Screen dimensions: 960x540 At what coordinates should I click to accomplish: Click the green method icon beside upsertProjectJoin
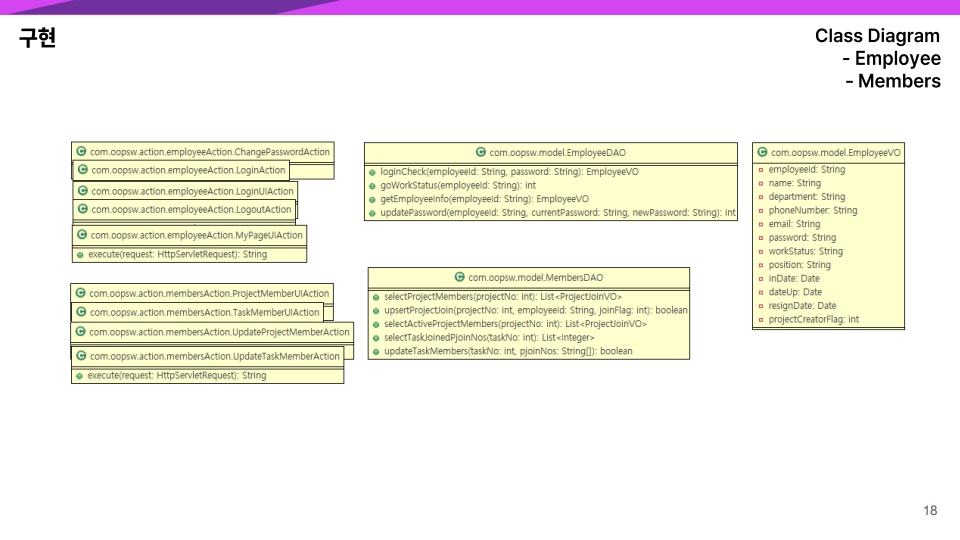click(x=376, y=311)
